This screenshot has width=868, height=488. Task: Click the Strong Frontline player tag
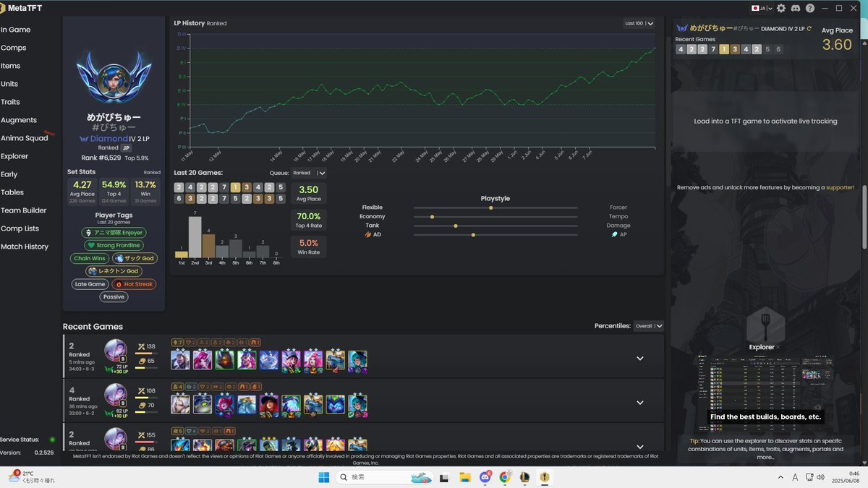[114, 246]
